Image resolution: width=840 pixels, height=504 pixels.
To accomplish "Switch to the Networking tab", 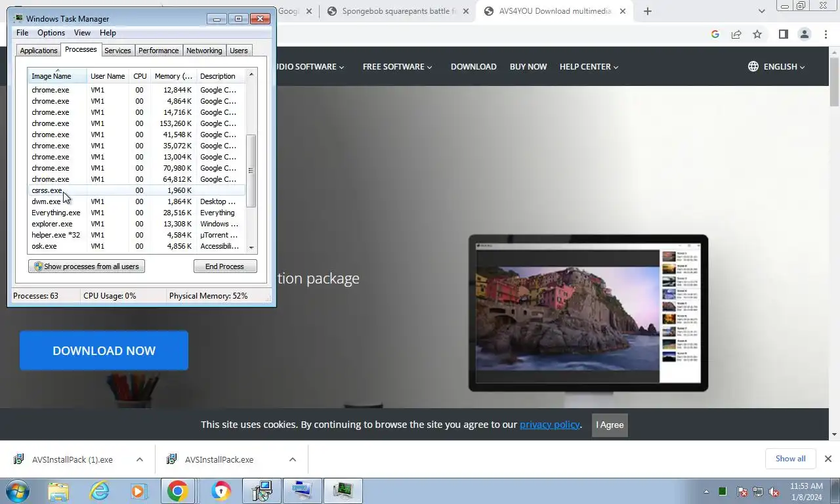I will coord(204,51).
